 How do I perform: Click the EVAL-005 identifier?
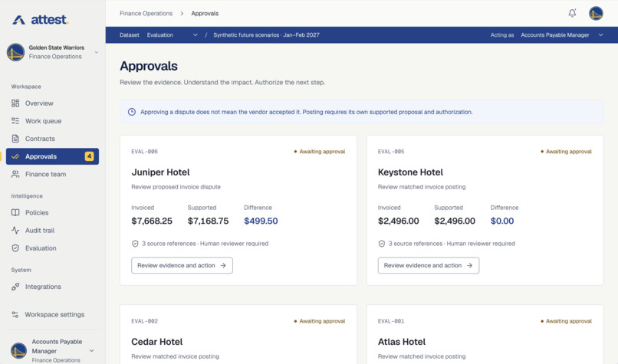391,152
